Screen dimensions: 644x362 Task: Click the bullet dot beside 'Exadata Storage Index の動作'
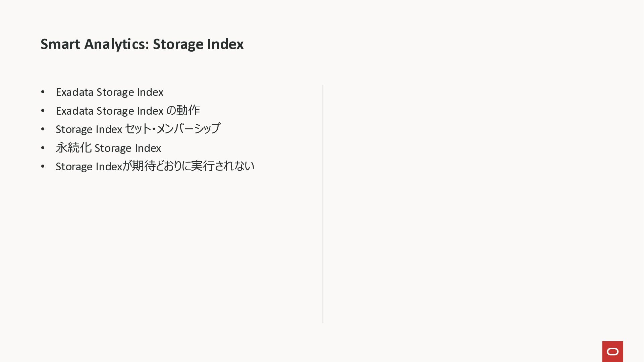[43, 111]
